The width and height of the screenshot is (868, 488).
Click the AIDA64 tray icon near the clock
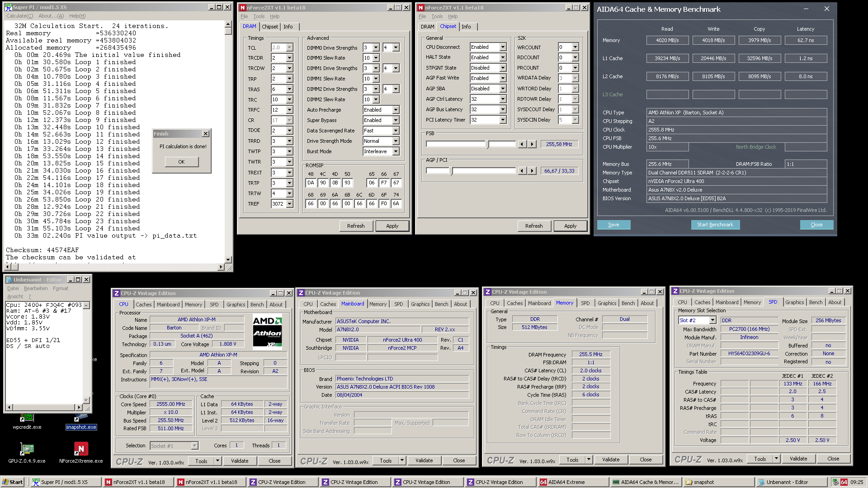[844, 482]
